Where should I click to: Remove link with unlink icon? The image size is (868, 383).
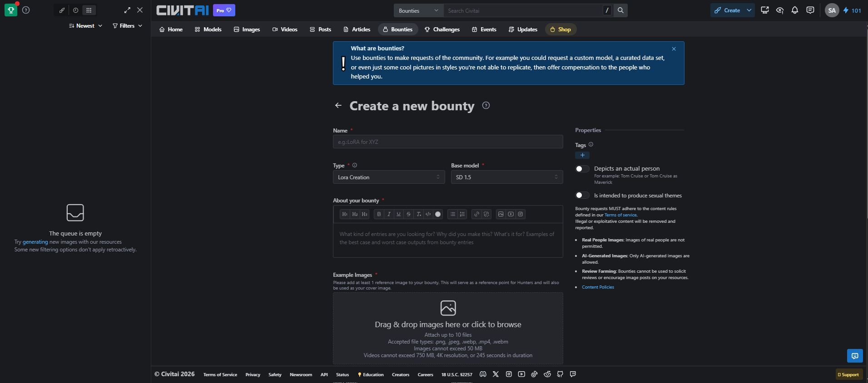pyautogui.click(x=486, y=214)
